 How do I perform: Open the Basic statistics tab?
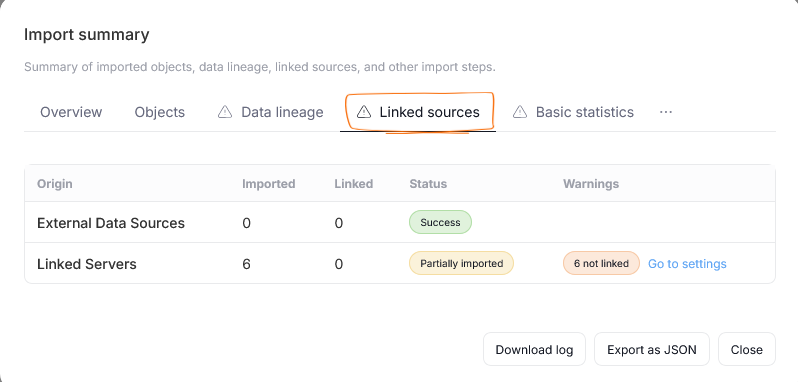(573, 112)
